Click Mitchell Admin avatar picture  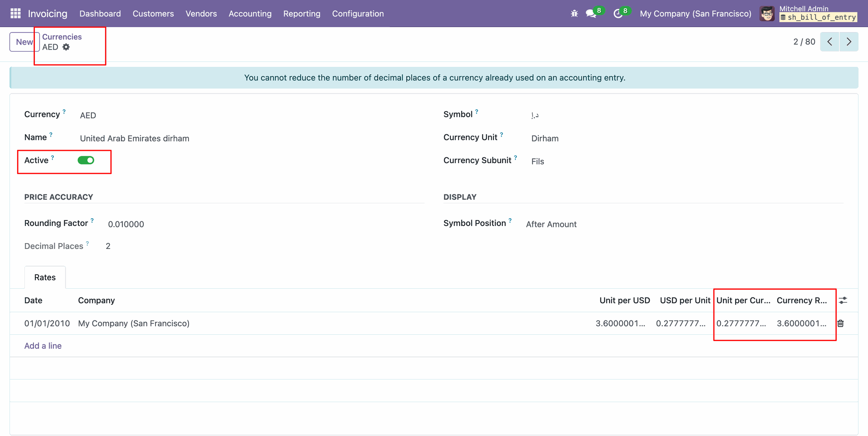coord(767,14)
